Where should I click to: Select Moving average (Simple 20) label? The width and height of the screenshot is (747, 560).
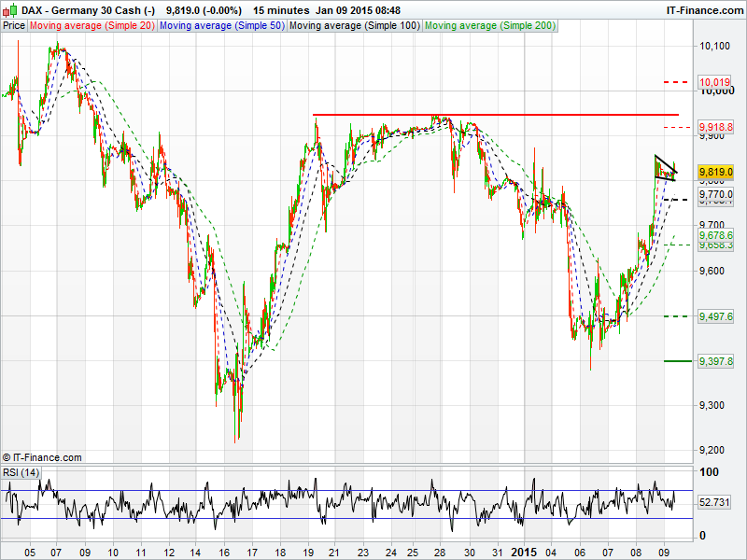point(92,26)
